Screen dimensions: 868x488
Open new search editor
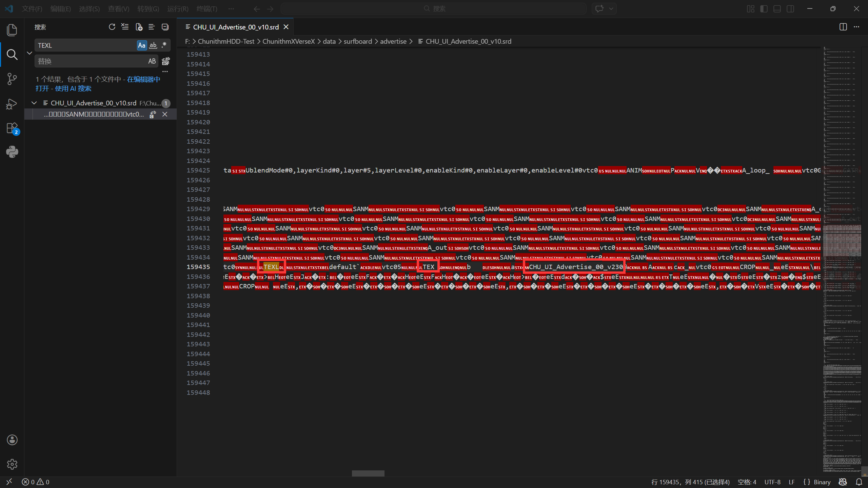pos(139,27)
